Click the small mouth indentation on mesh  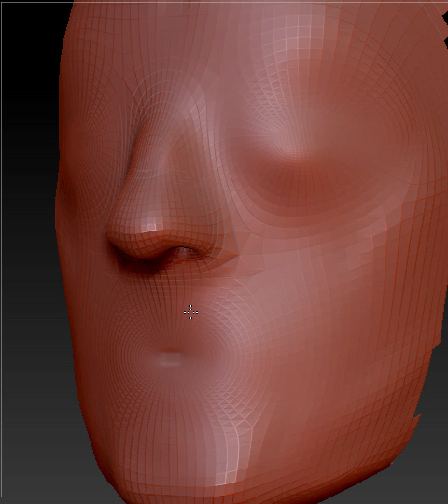[171, 359]
